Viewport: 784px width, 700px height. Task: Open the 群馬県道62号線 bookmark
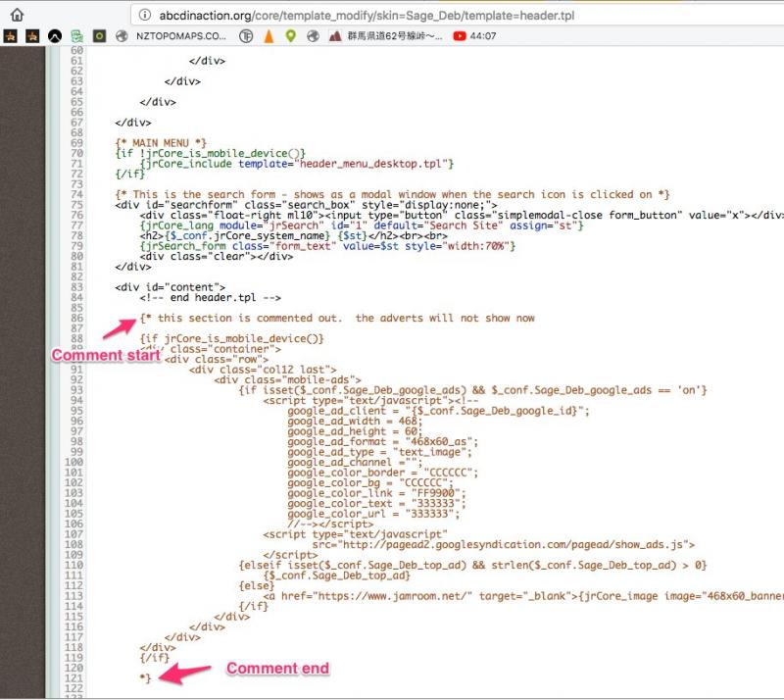pos(384,36)
